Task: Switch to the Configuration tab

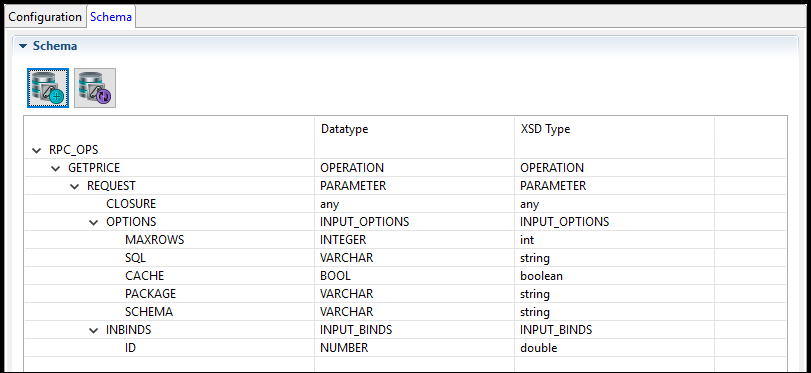Action: (45, 17)
